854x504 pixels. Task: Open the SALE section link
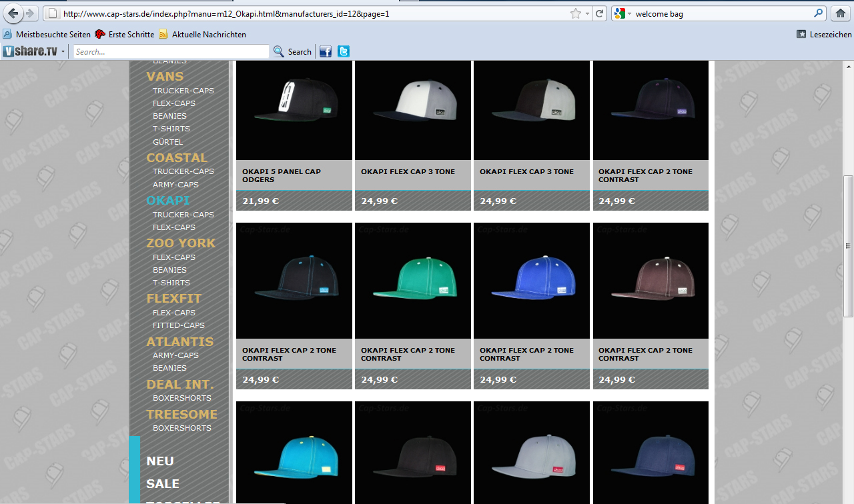tap(163, 483)
